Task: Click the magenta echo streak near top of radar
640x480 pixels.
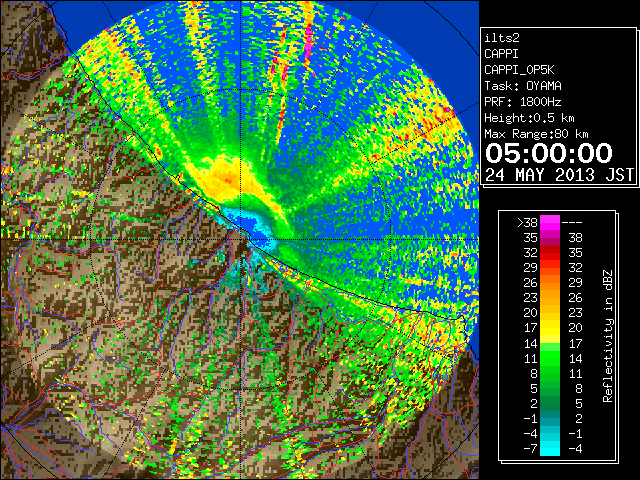Action: point(309,42)
